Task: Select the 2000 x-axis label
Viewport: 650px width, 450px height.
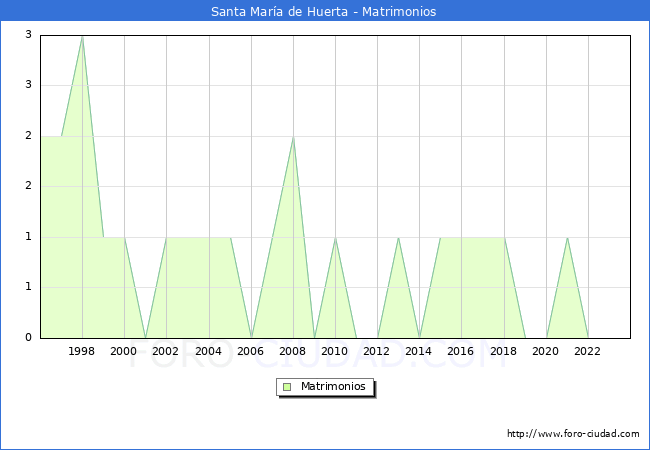Action: point(124,351)
